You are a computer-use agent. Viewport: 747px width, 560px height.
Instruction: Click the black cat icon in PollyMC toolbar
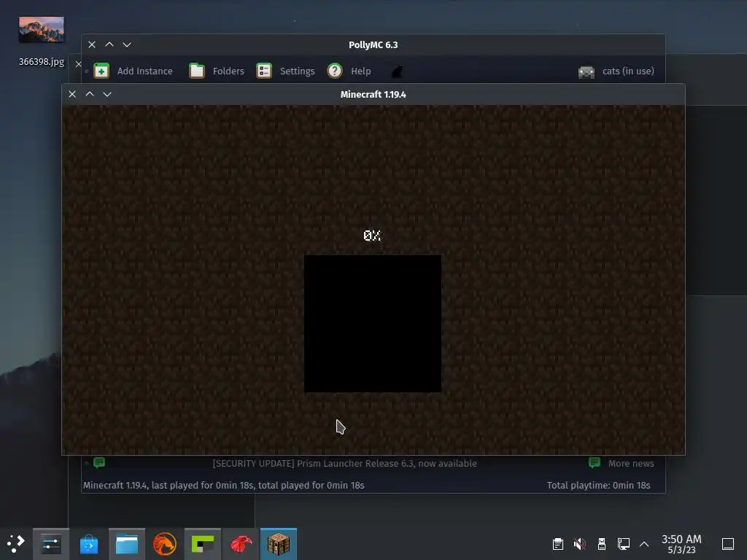397,71
